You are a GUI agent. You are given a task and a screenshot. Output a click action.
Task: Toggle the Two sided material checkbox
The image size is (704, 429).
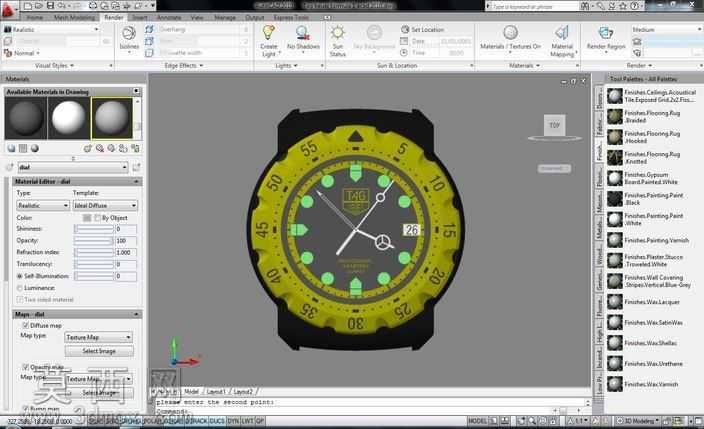[x=20, y=300]
